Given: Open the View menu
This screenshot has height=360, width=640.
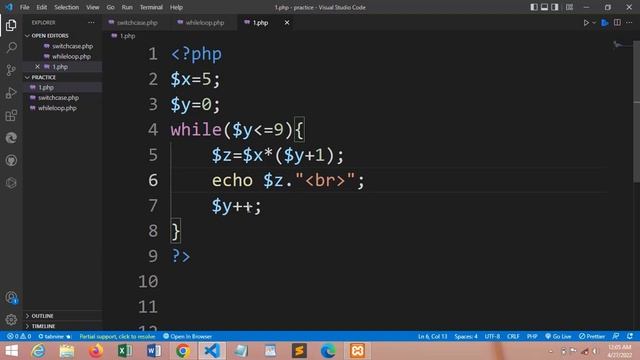Looking at the screenshot, I should (x=93, y=7).
